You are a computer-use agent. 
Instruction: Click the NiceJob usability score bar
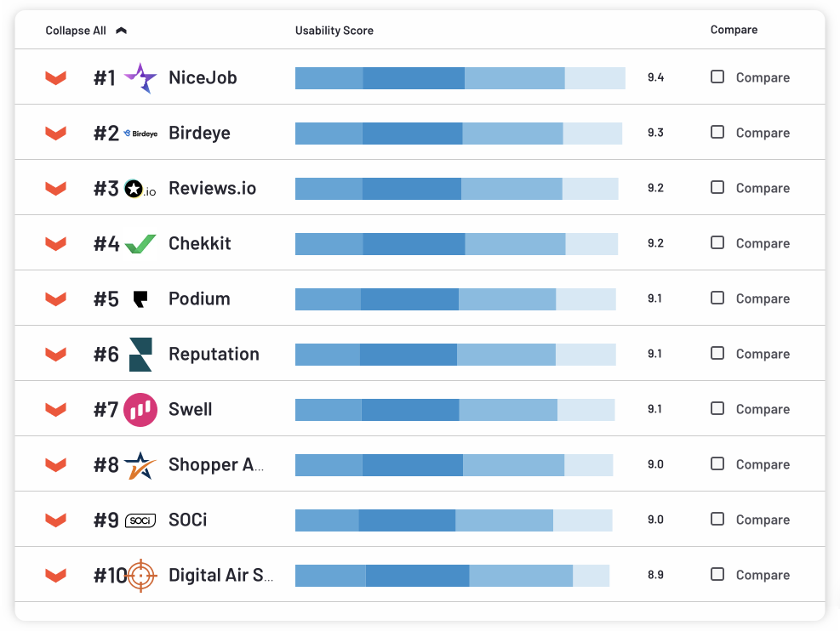460,78
